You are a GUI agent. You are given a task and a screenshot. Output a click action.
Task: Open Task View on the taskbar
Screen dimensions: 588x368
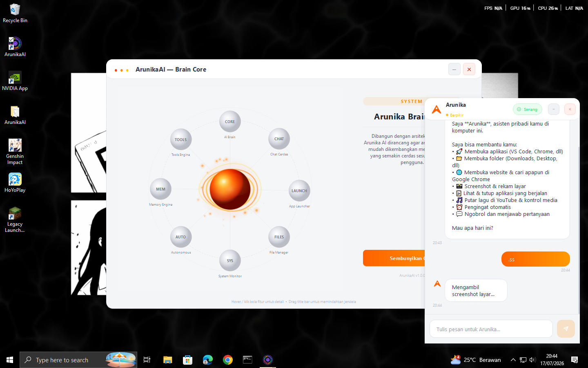coord(147,360)
